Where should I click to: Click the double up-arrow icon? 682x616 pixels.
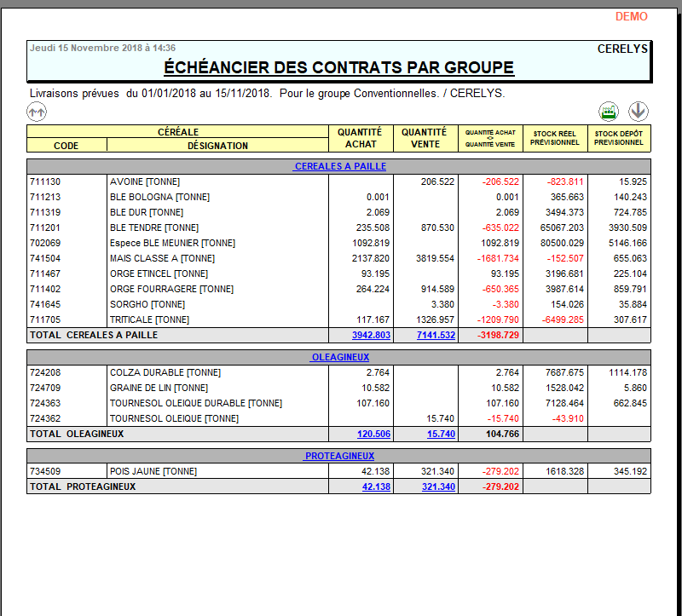point(36,111)
